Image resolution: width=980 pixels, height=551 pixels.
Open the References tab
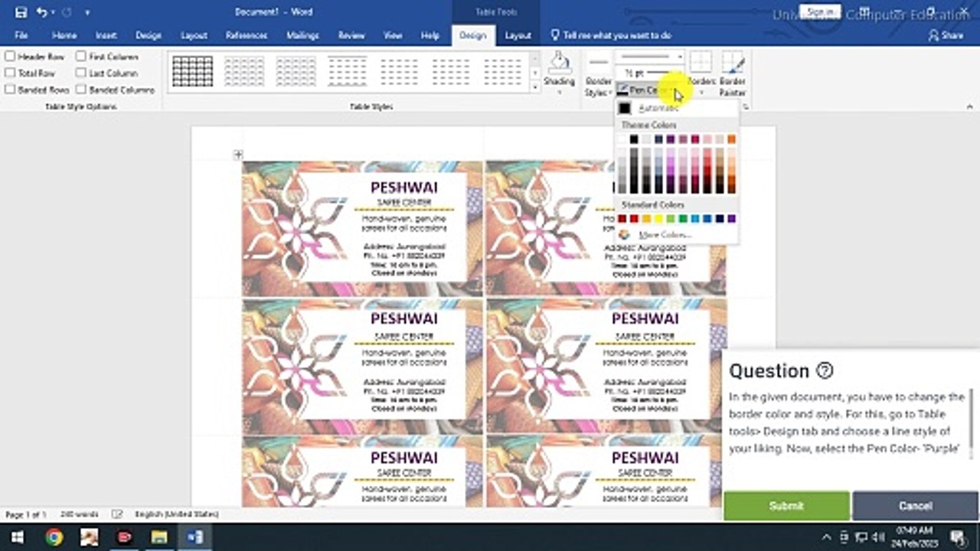tap(247, 35)
